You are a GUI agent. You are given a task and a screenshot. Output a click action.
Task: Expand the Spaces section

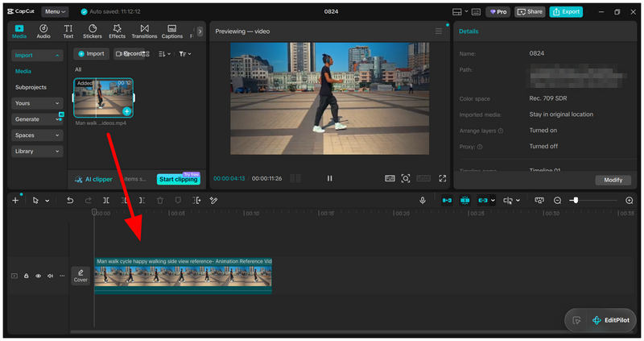pyautogui.click(x=37, y=135)
